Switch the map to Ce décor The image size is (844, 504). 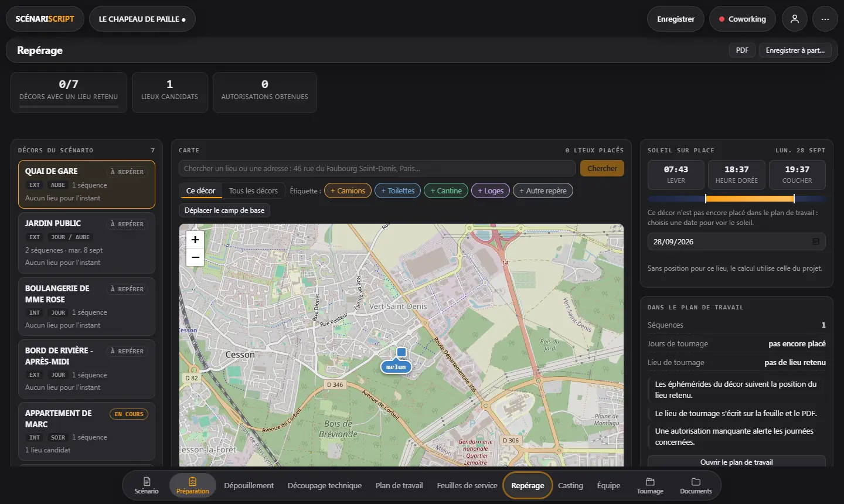coord(200,190)
